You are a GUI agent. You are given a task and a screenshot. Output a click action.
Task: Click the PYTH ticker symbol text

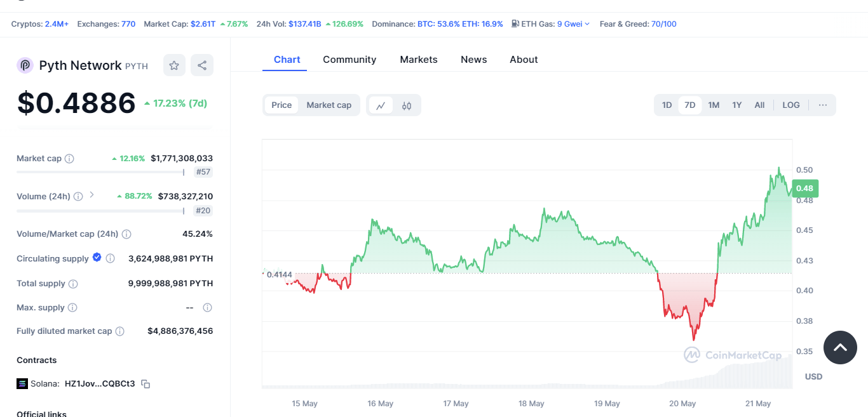137,66
